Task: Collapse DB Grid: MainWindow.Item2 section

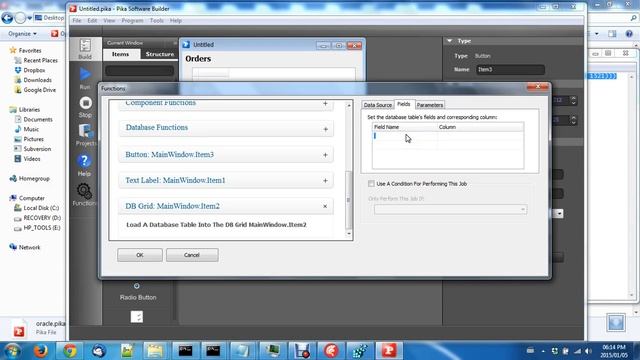Action: pyautogui.click(x=325, y=207)
